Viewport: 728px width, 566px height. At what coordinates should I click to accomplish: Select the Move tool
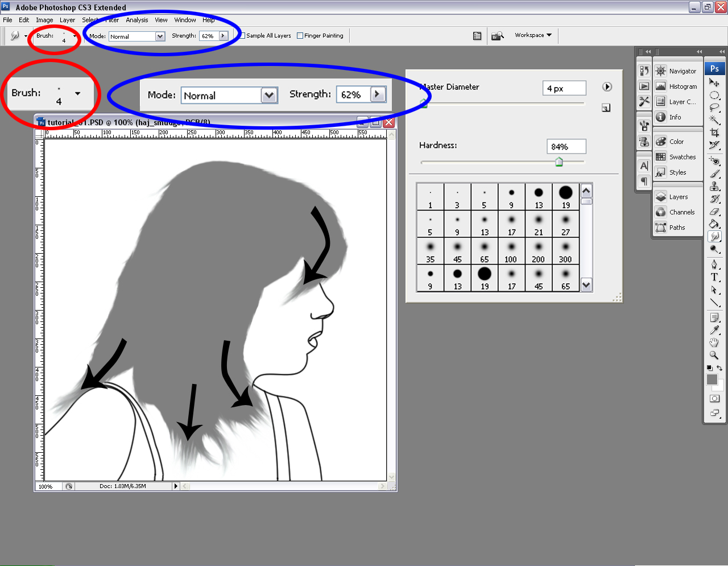coord(715,83)
